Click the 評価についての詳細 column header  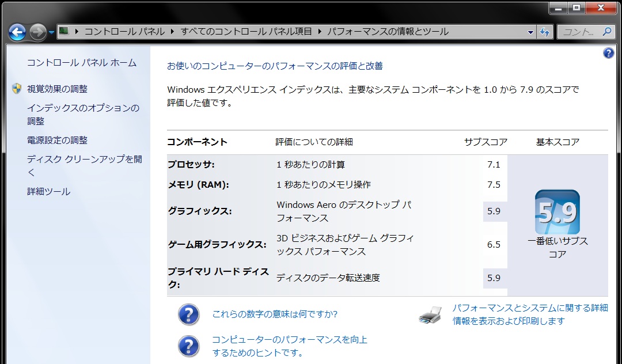coord(314,142)
